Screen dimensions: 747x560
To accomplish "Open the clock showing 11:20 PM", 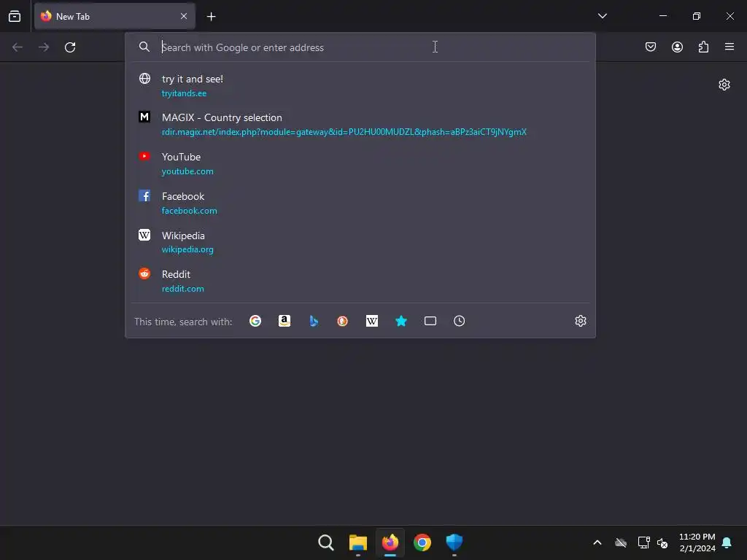I will (x=697, y=542).
